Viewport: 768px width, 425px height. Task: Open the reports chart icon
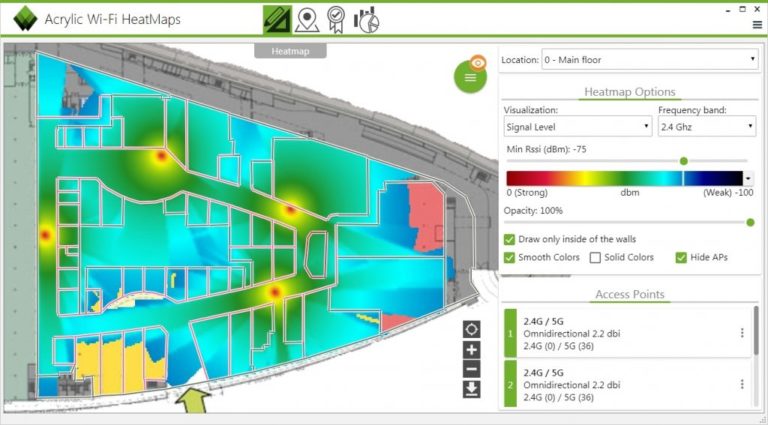click(366, 20)
